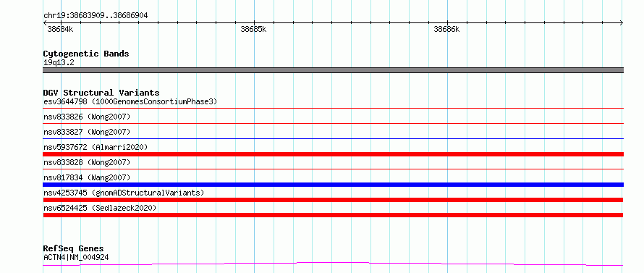This screenshot has height=273, width=644.
Task: Select the gray 19q13.2 cytogenetic band bar
Action: (x=333, y=70)
